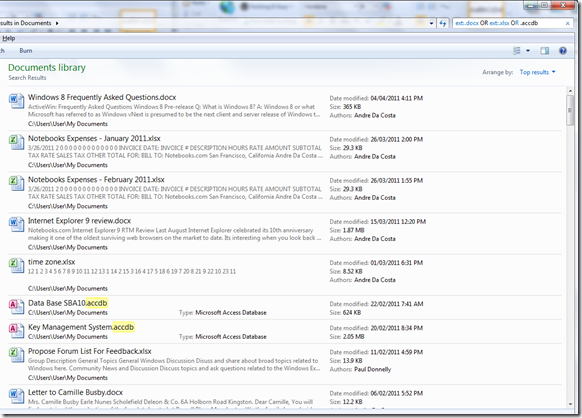The image size is (582, 418).
Task: Click Excel icon for Notebooks Expenses - February 2011.xlsx
Action: click(x=16, y=183)
